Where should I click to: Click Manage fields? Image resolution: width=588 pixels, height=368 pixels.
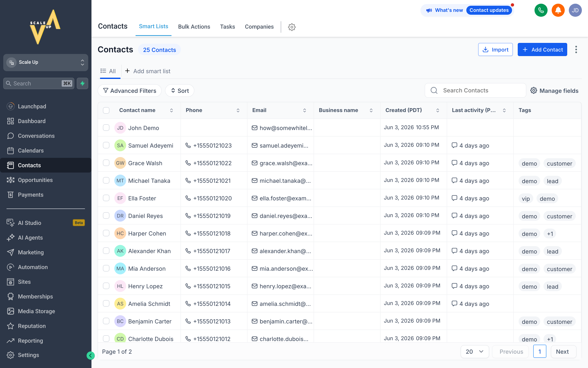[x=555, y=91]
